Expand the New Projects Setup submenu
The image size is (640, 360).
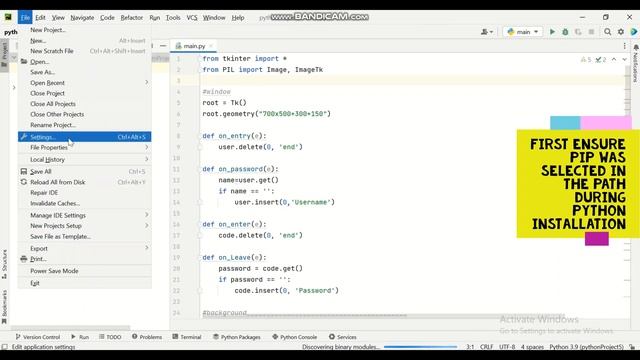(x=84, y=226)
